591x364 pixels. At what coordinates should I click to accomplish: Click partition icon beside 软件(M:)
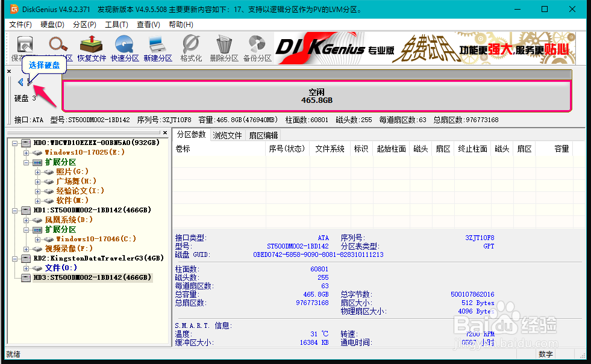[49, 201]
